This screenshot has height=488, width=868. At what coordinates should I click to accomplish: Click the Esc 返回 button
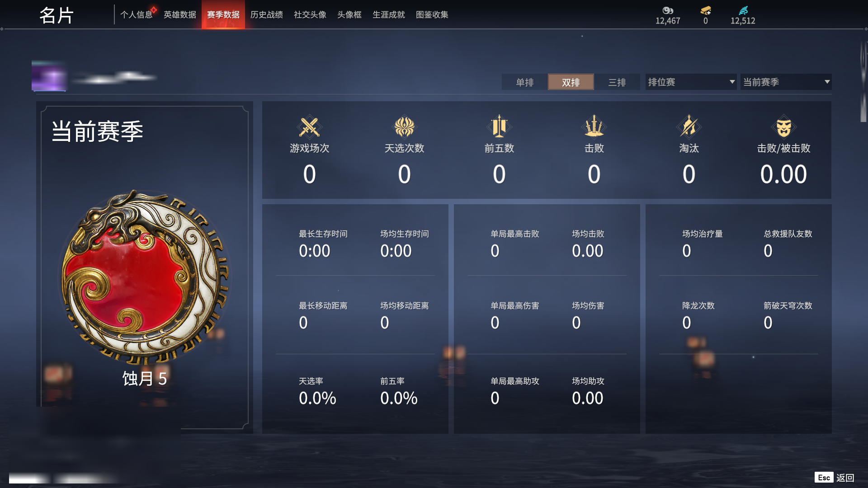coord(835,478)
